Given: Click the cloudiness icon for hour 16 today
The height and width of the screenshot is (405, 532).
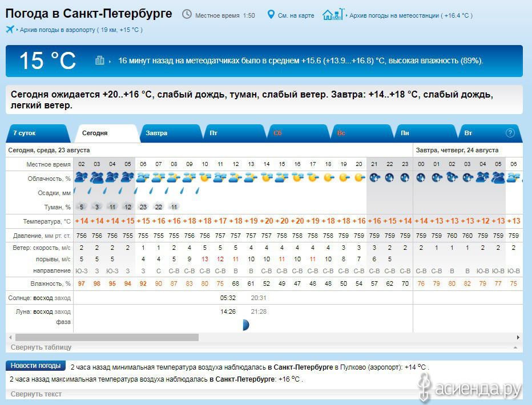Looking at the screenshot, I should coord(297,177).
